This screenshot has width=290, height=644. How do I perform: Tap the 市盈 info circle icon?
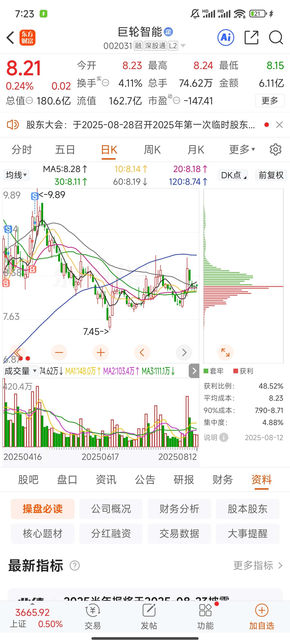click(x=177, y=100)
